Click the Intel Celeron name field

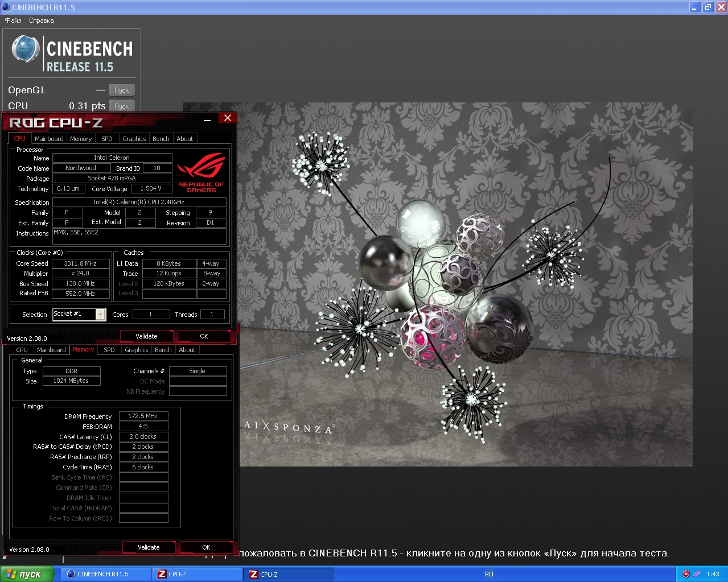point(112,158)
